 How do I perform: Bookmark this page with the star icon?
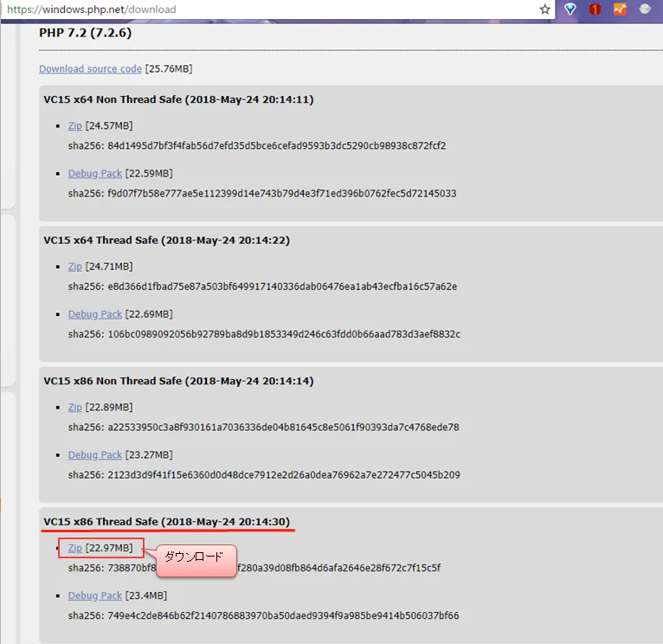click(544, 10)
